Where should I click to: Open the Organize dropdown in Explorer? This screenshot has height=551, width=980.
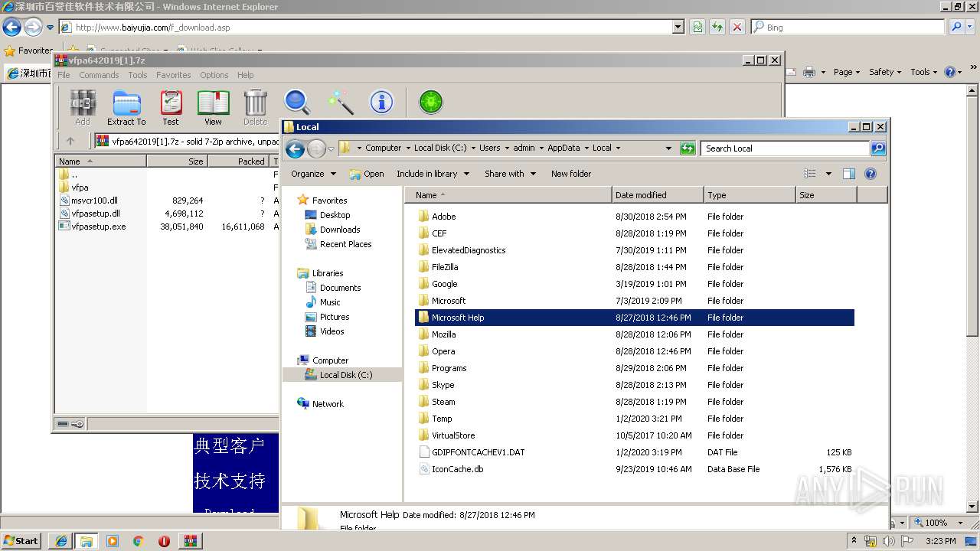click(x=313, y=174)
